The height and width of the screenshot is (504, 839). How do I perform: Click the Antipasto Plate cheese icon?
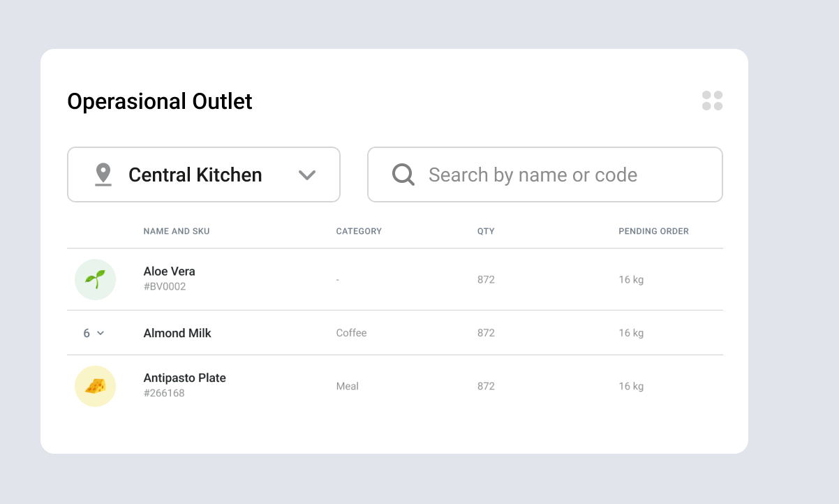[x=95, y=386]
